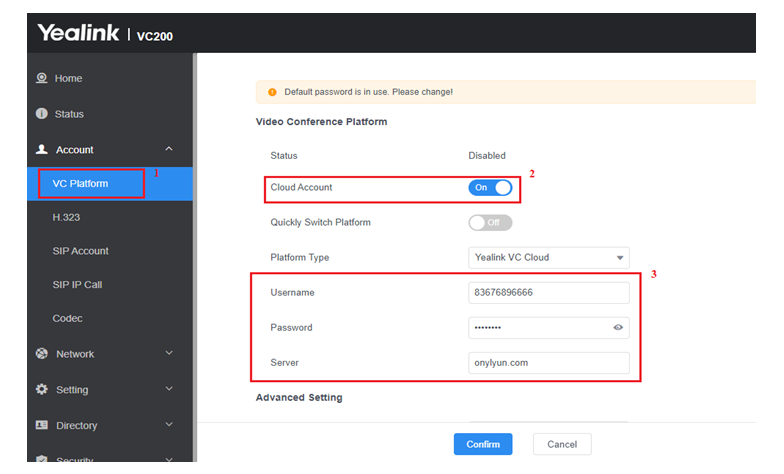The image size is (784, 474).
Task: Click the Network globe icon
Action: (41, 354)
